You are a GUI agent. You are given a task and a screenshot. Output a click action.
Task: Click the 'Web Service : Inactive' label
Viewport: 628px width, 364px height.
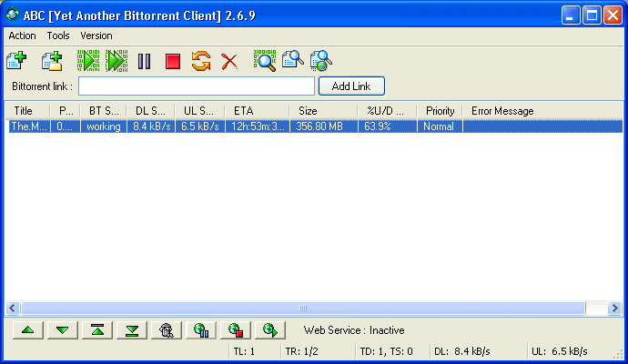click(x=354, y=330)
